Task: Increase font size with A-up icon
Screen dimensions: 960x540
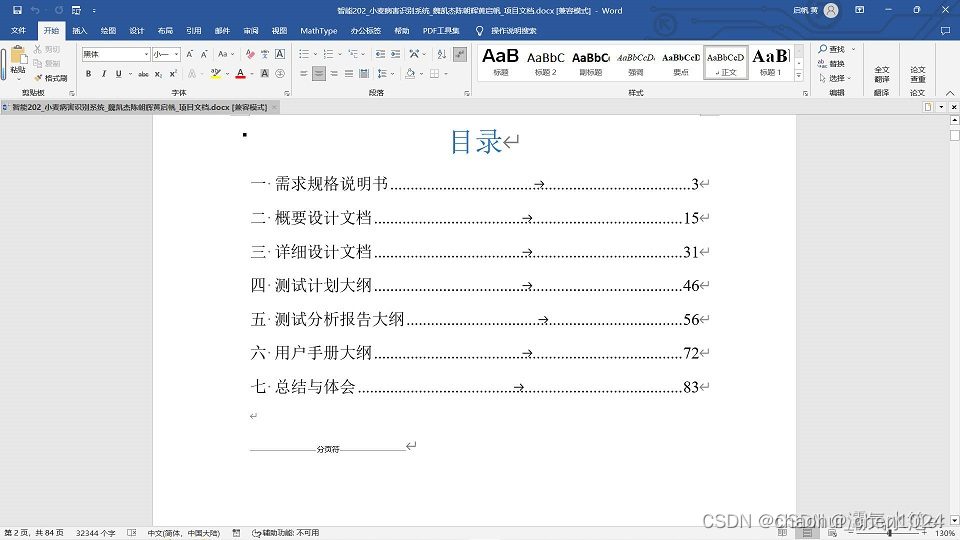Action: [x=190, y=54]
